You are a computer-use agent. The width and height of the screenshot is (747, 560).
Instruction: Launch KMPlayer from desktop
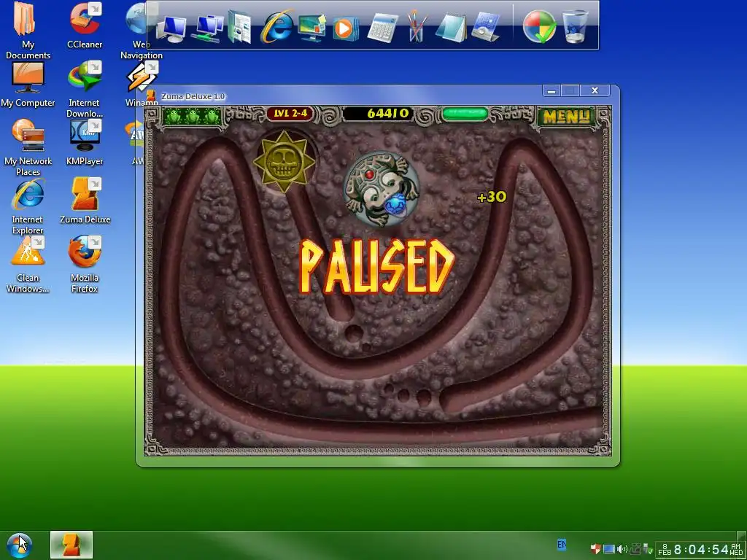[x=85, y=142]
